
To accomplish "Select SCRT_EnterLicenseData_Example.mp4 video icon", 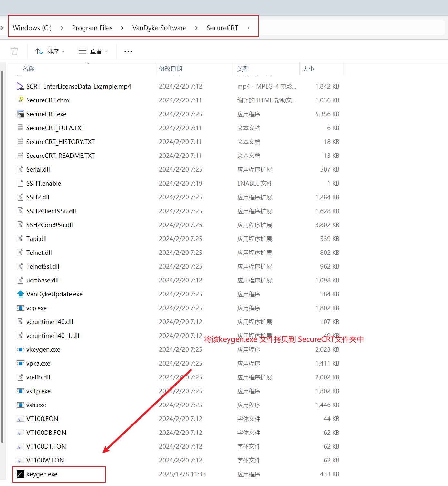I will point(20,86).
